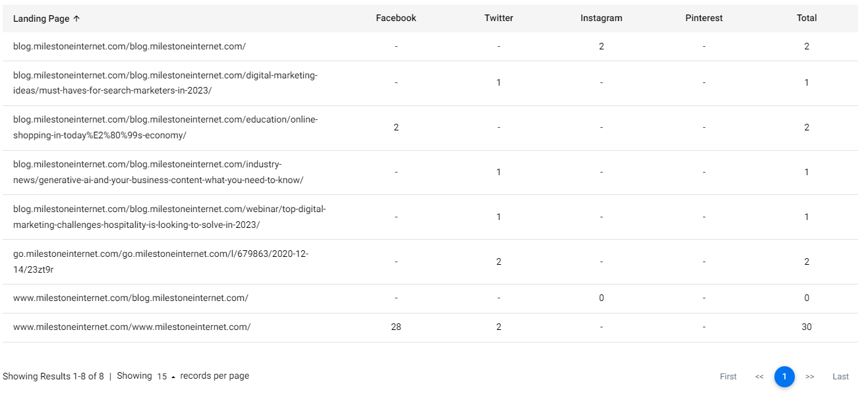868x411 pixels.
Task: Open www.milestoneinternet.com/www.milestoneinternet.com/ row
Action: point(430,327)
